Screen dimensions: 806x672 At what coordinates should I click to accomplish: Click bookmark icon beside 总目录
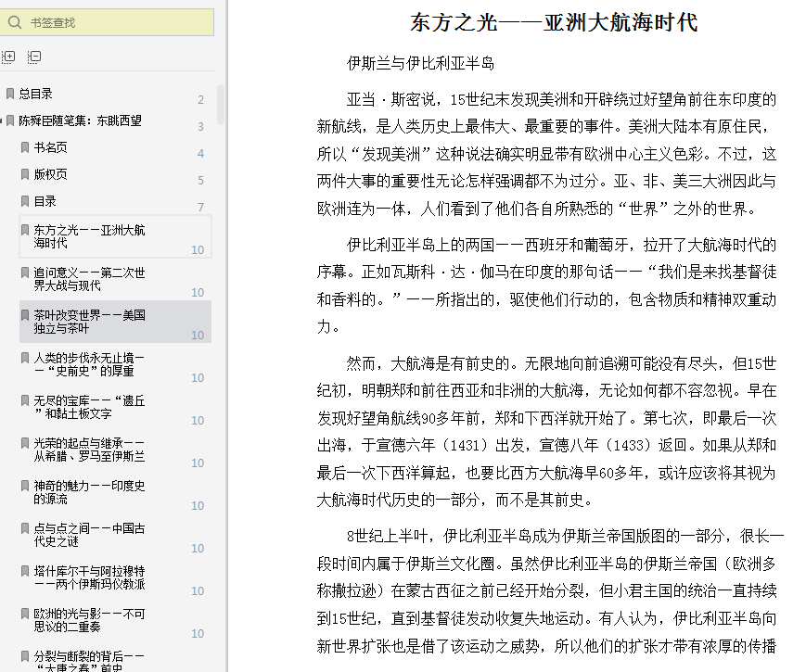click(10, 94)
